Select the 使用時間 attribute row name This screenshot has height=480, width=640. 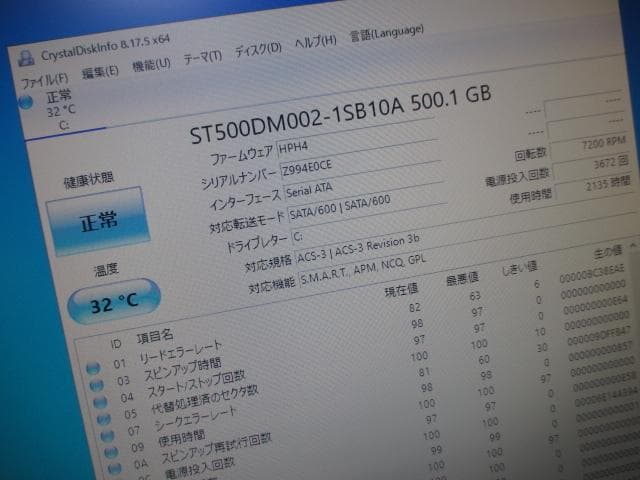click(182, 439)
